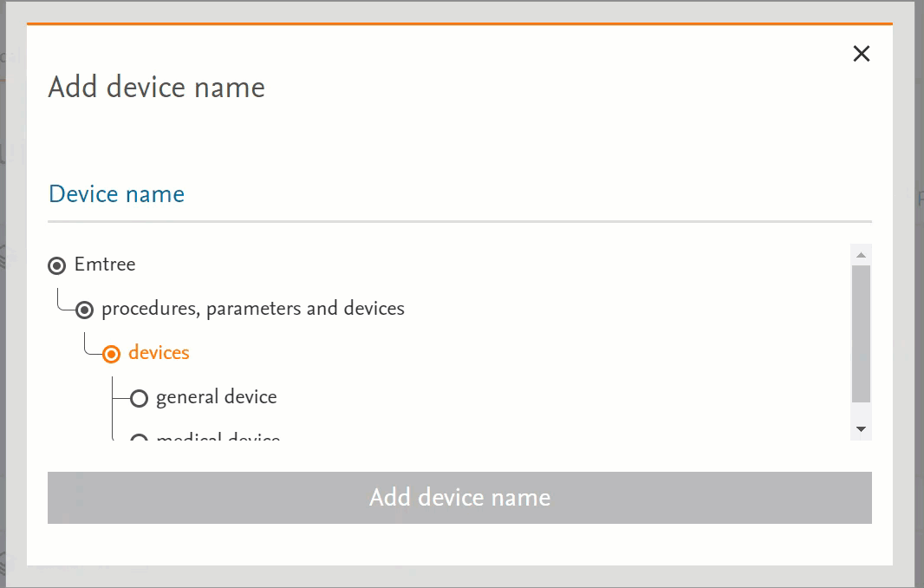Click the Add device name dialog title
The image size is (924, 588).
coord(156,88)
